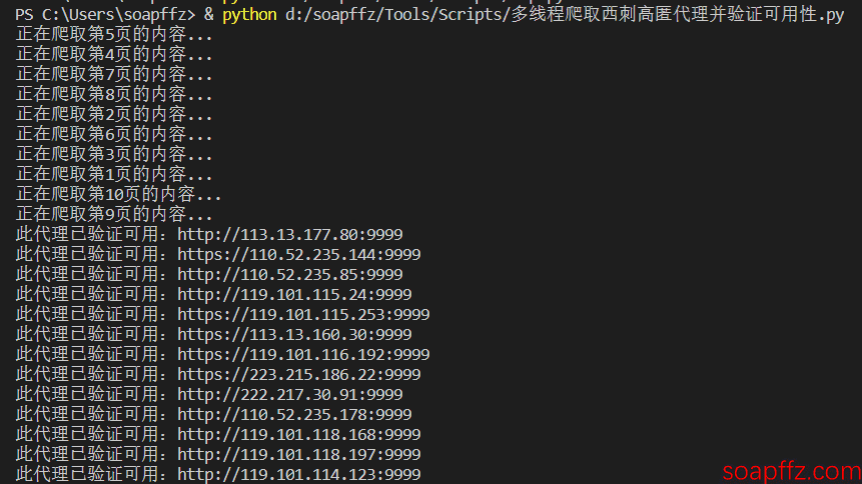Screen dimensions: 862x484
Task: Click the 正在爬取第9页的内容 output line
Action: 114,214
